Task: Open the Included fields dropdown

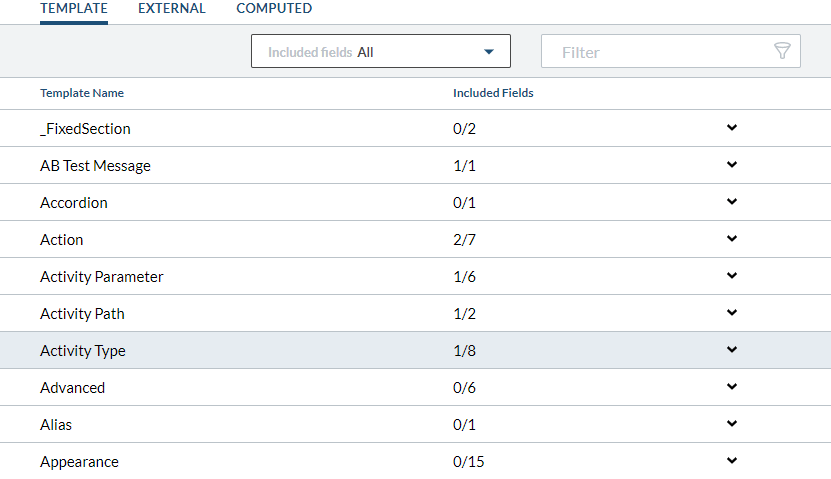Action: 380,52
